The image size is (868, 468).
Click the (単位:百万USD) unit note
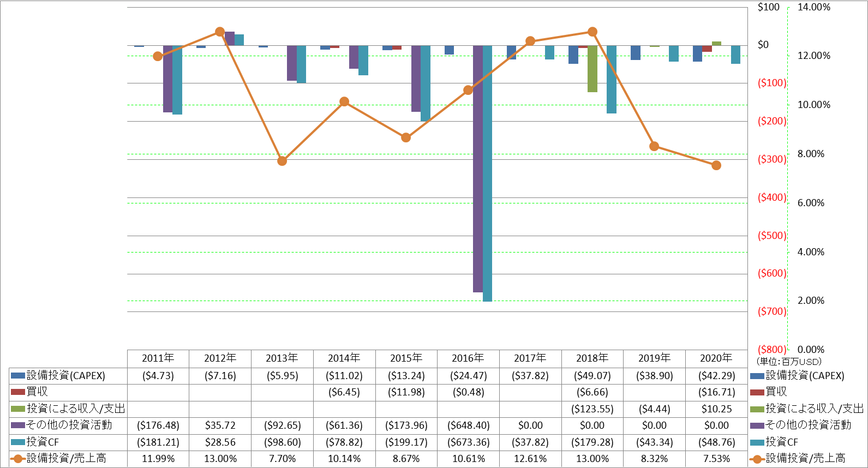point(789,362)
